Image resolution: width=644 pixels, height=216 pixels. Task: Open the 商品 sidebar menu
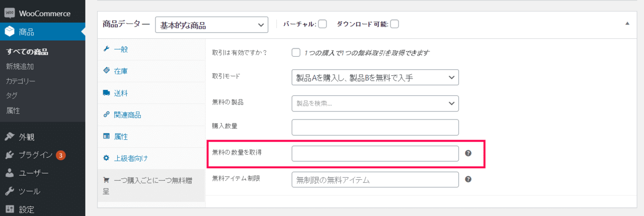tap(42, 33)
